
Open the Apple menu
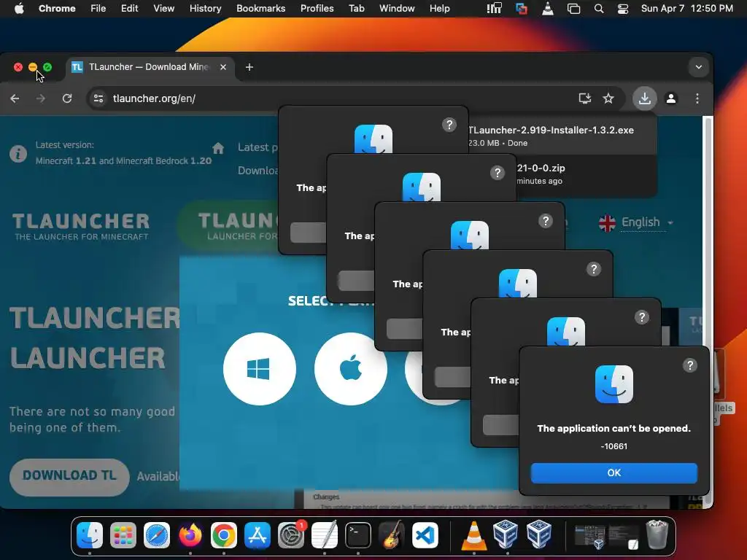19,9
